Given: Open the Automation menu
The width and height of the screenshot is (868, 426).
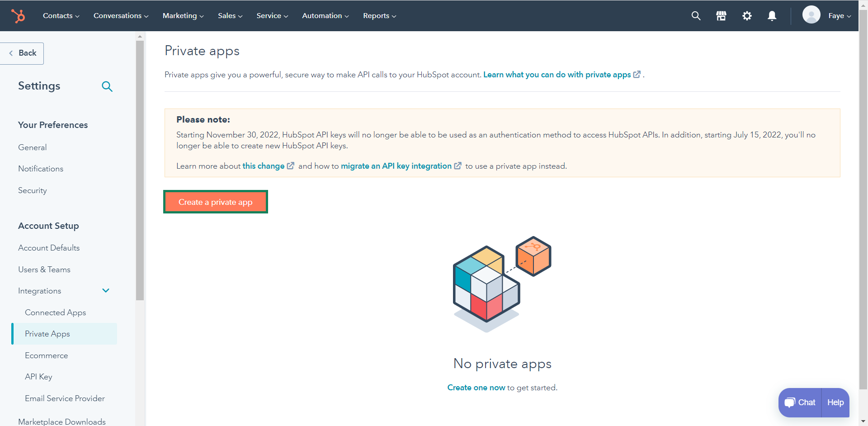Looking at the screenshot, I should pyautogui.click(x=325, y=16).
